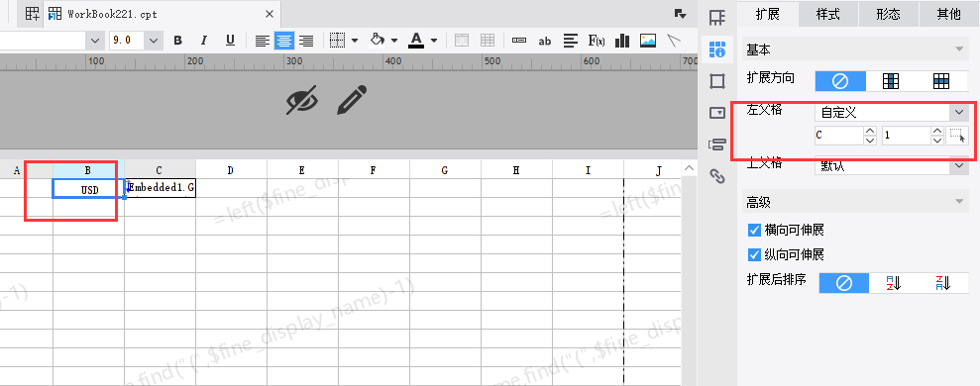Open the hyperlink panel icon
Viewport: 980px width, 386px height.
[716, 177]
